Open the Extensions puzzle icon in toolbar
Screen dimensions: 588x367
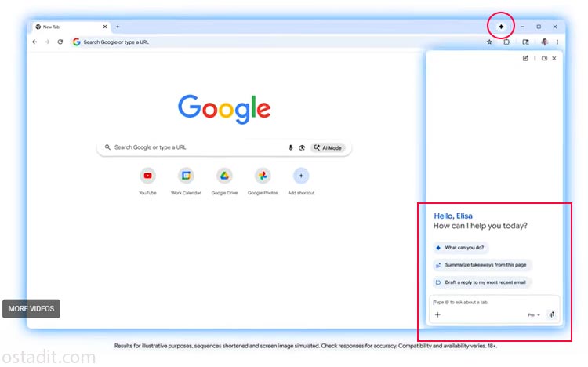pyautogui.click(x=506, y=42)
